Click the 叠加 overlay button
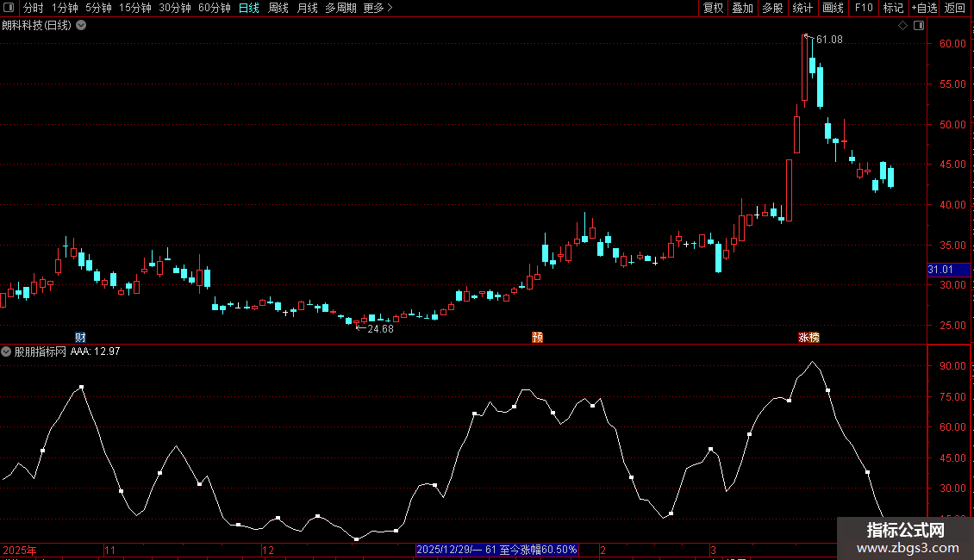 pyautogui.click(x=742, y=8)
